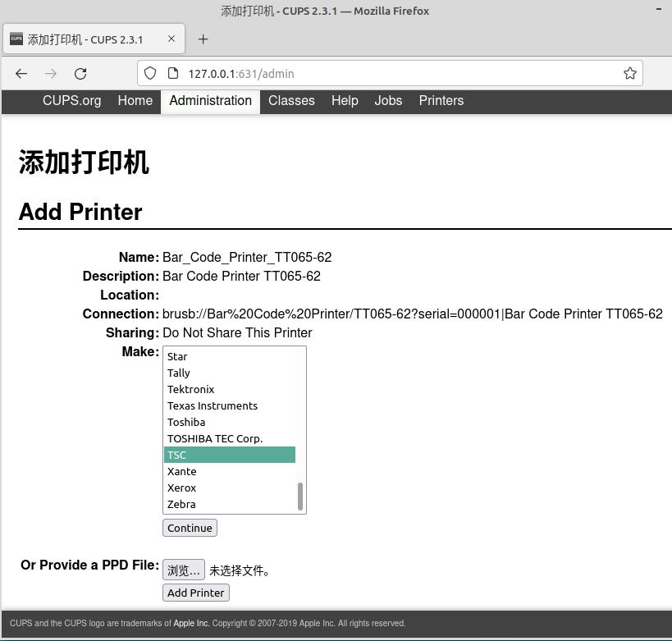Pick Zebra from the Make list
Viewport: 672px width, 641px height.
click(x=230, y=504)
